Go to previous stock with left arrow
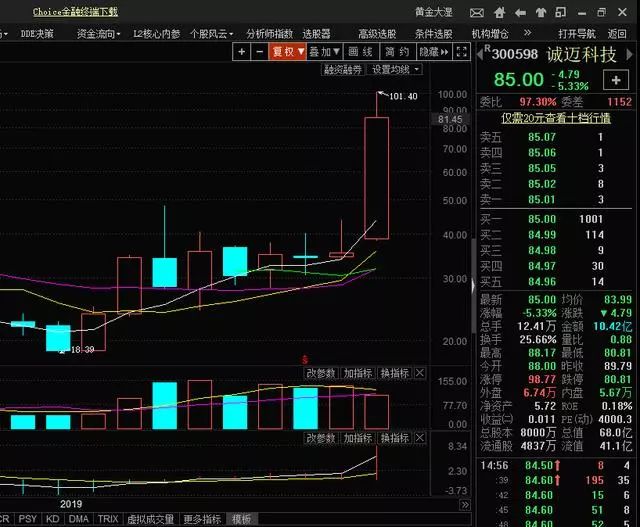This screenshot has width=640, height=527. (x=480, y=54)
